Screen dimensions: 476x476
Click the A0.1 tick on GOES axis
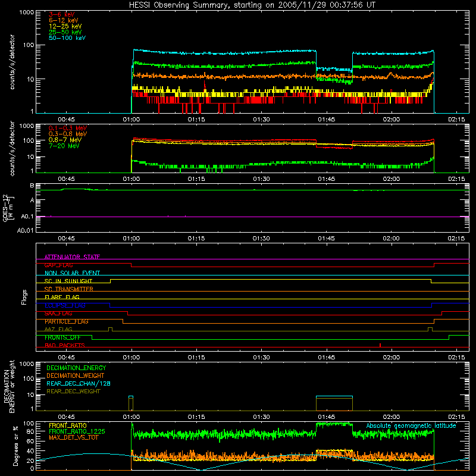(27, 217)
